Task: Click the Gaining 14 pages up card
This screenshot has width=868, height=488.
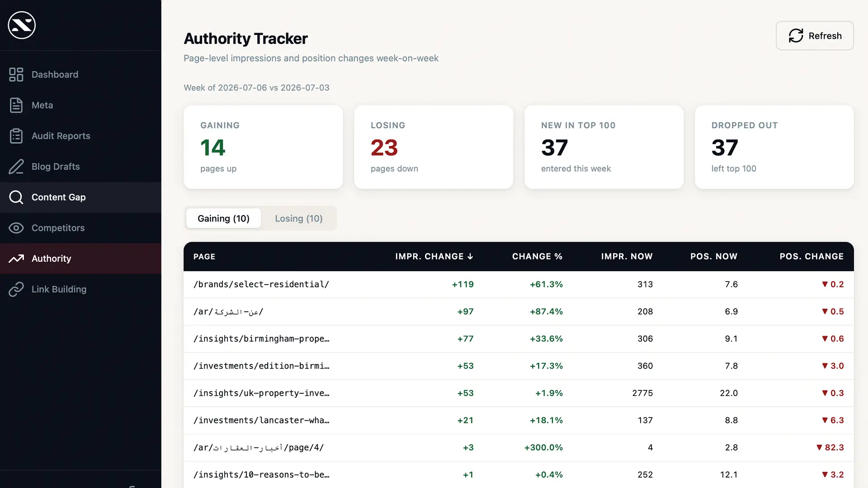Action: (263, 147)
